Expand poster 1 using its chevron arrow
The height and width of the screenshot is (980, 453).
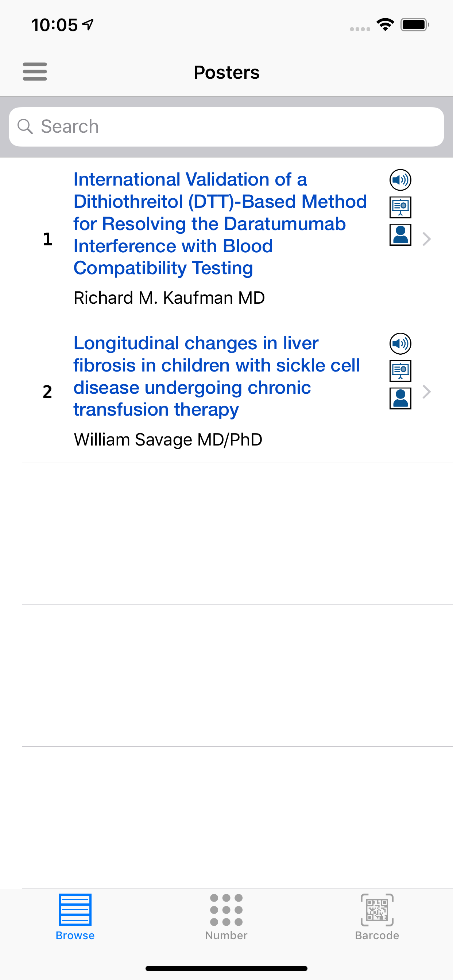pos(427,239)
